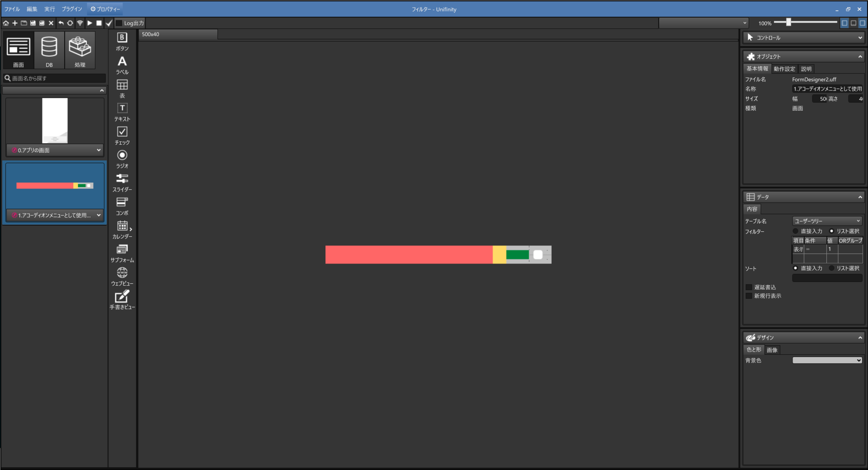Screen dimensions: 868x470
Task: Collapse the データ panel
Action: pos(860,197)
